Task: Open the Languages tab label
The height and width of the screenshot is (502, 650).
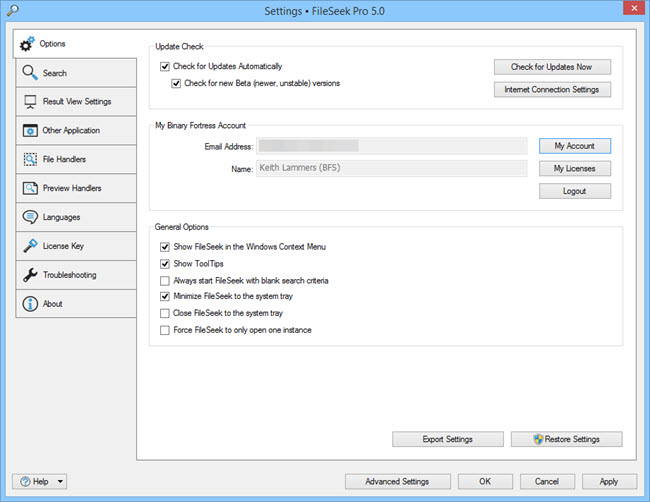Action: pos(61,217)
